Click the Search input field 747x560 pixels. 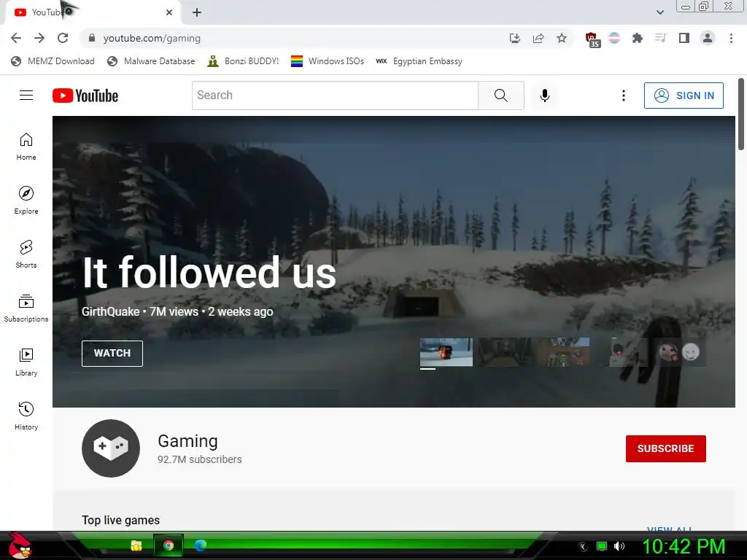335,96
